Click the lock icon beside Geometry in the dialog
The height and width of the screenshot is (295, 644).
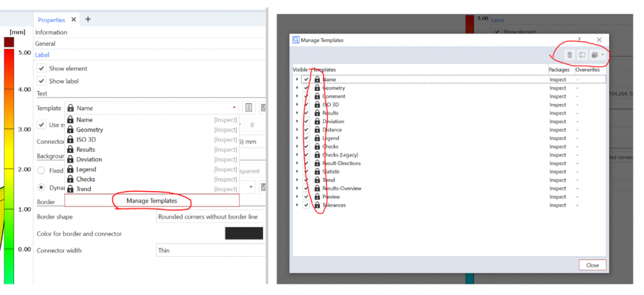(x=317, y=88)
